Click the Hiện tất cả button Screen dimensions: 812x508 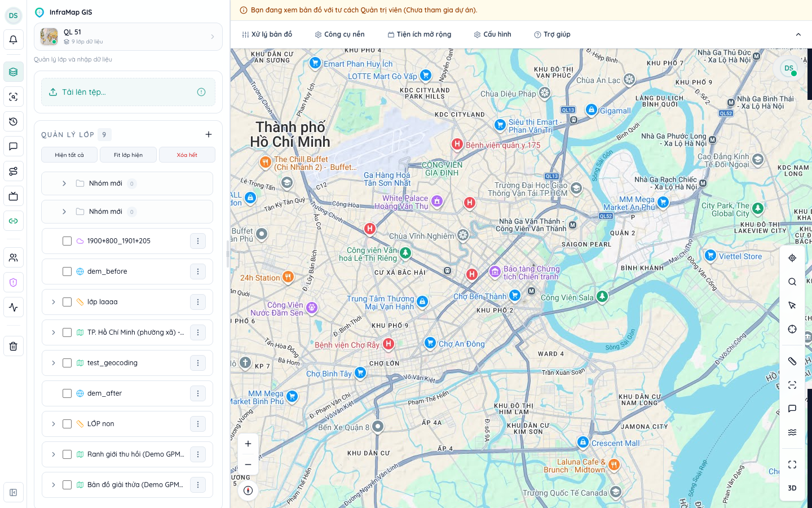coord(69,155)
